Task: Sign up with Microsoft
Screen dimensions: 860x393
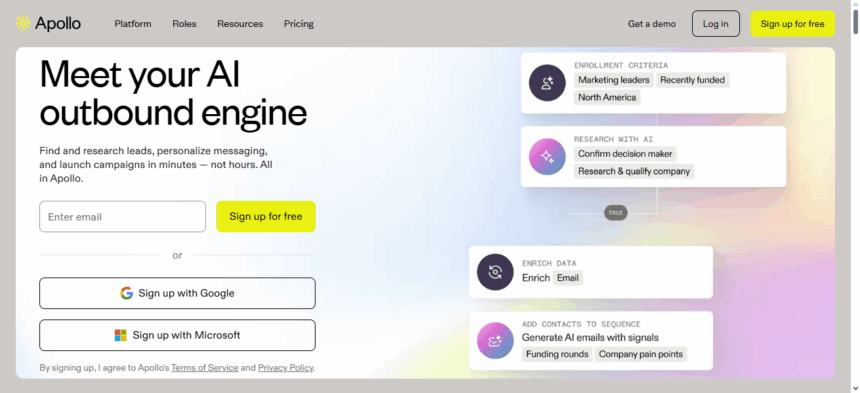Action: 177,335
